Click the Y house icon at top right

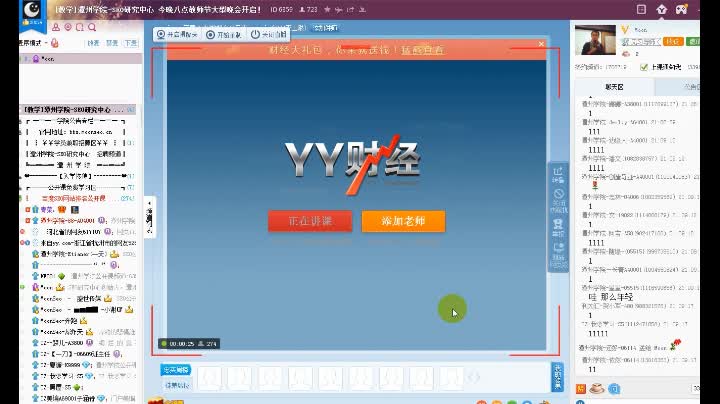tap(661, 9)
